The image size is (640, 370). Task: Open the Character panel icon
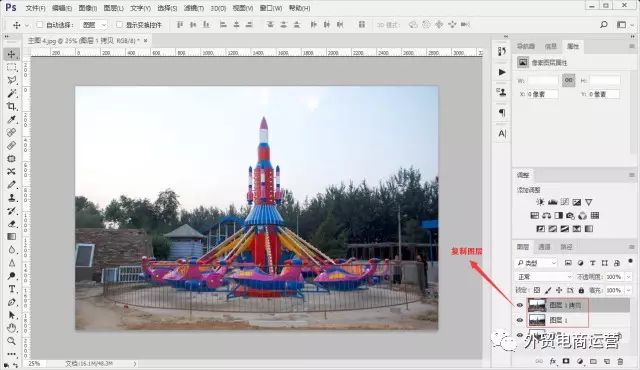point(502,133)
